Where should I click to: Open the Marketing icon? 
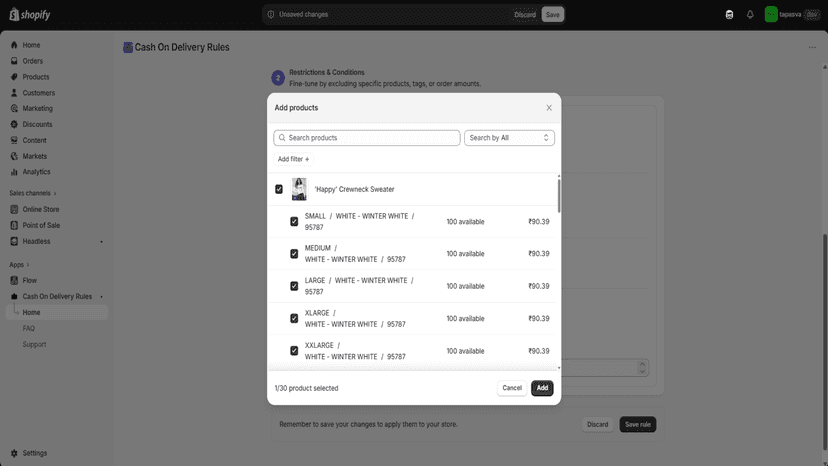(x=14, y=108)
